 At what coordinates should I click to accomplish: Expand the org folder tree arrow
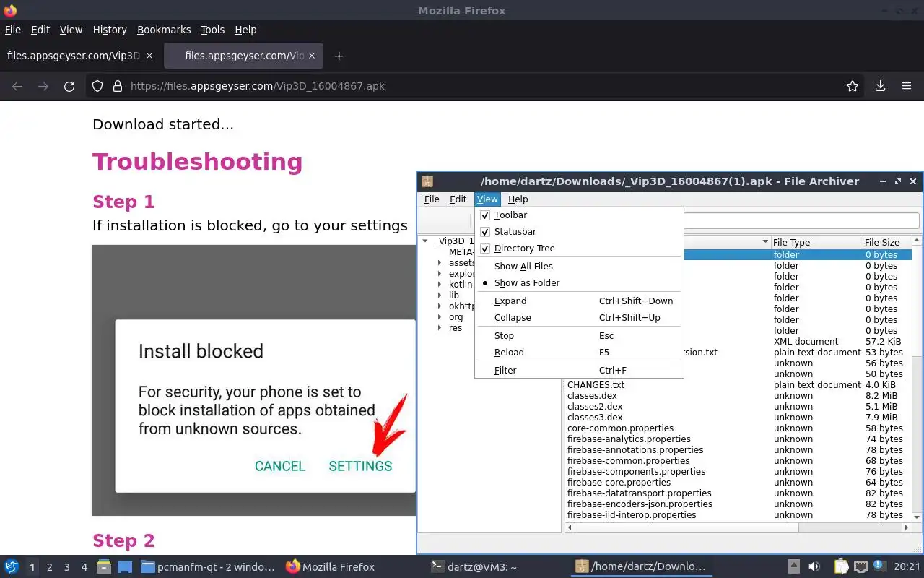(439, 317)
